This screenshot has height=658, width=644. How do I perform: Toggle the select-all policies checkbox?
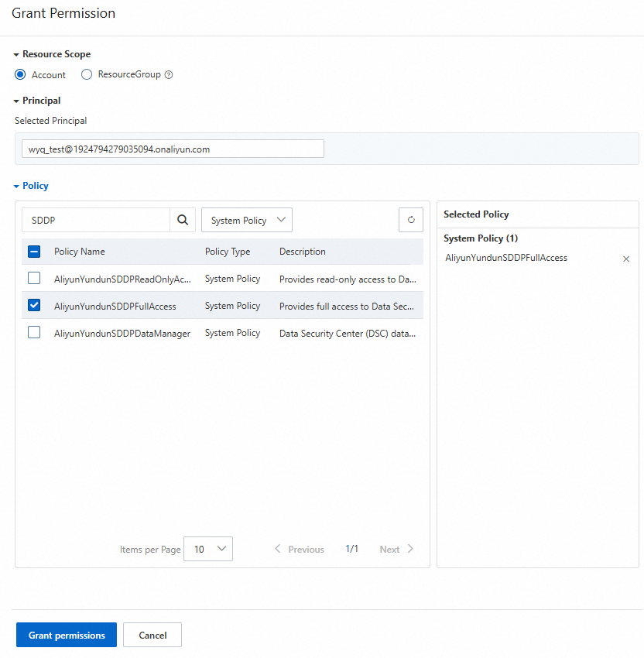pos(34,252)
